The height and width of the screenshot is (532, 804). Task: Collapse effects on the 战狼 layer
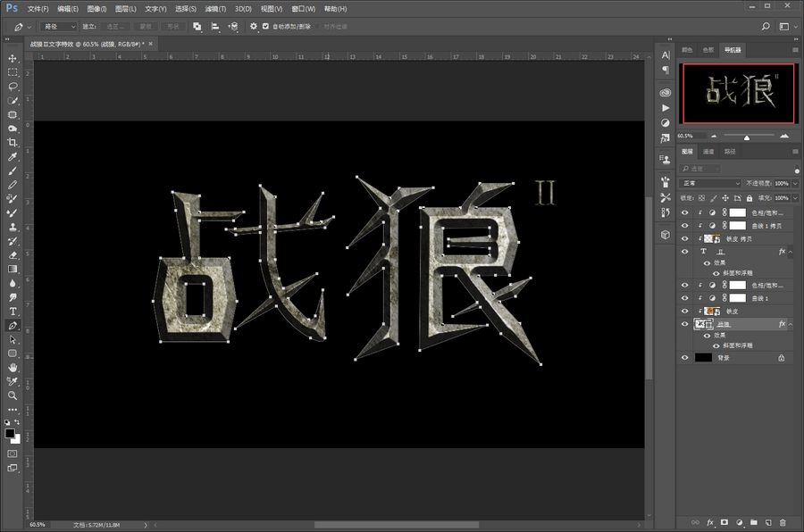click(791, 324)
